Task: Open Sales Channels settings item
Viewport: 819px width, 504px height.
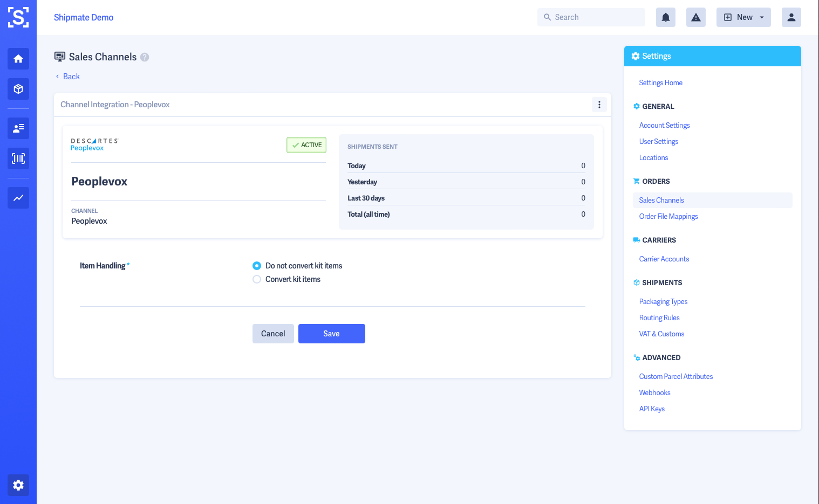Action: click(x=712, y=200)
